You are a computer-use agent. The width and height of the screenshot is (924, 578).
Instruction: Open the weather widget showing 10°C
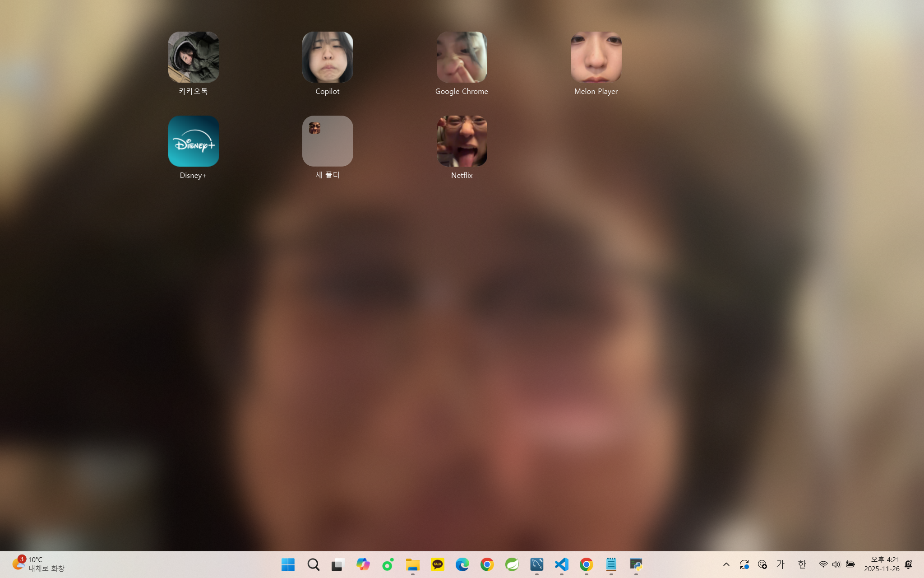[38, 564]
